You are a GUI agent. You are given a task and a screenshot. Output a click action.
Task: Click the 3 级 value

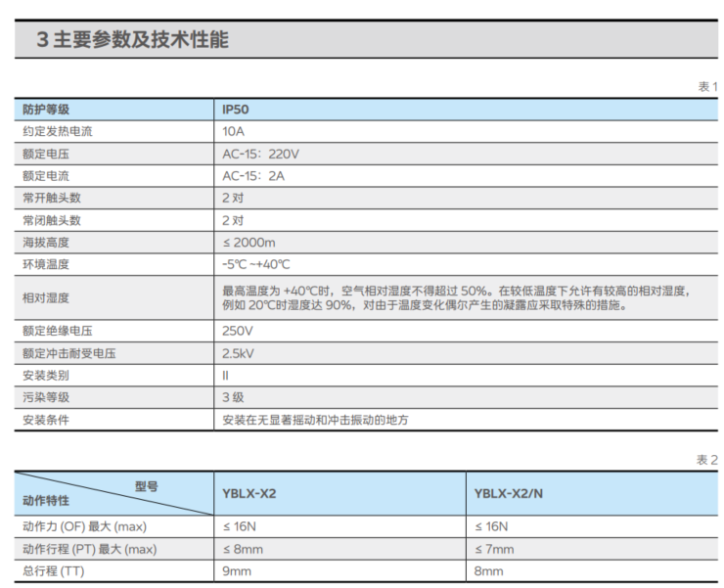coord(233,397)
